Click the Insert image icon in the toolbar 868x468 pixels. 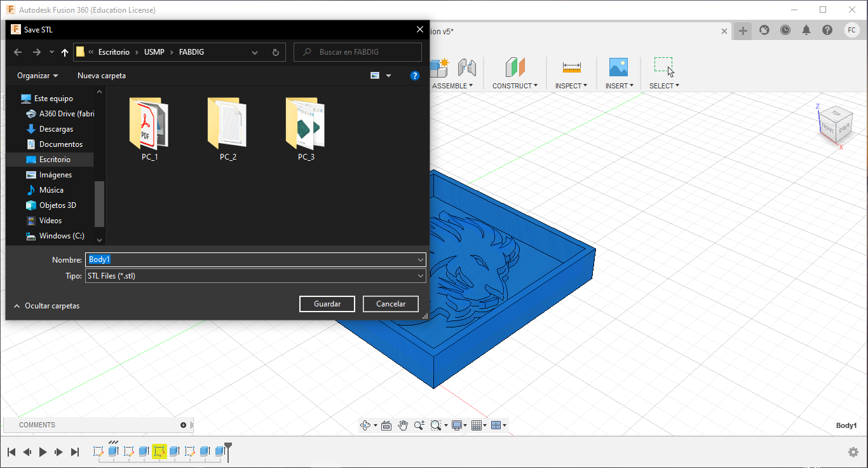coord(618,67)
